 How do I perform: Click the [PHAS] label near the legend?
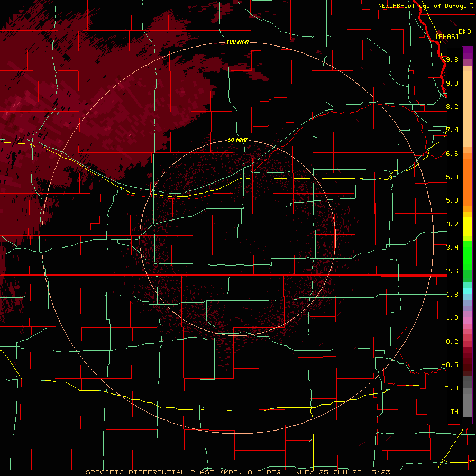pos(447,36)
